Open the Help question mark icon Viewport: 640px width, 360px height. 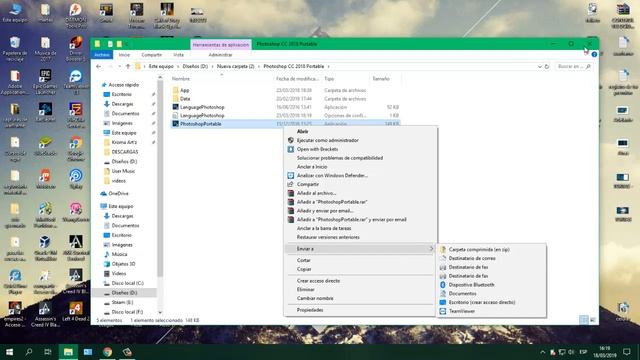pyautogui.click(x=594, y=54)
